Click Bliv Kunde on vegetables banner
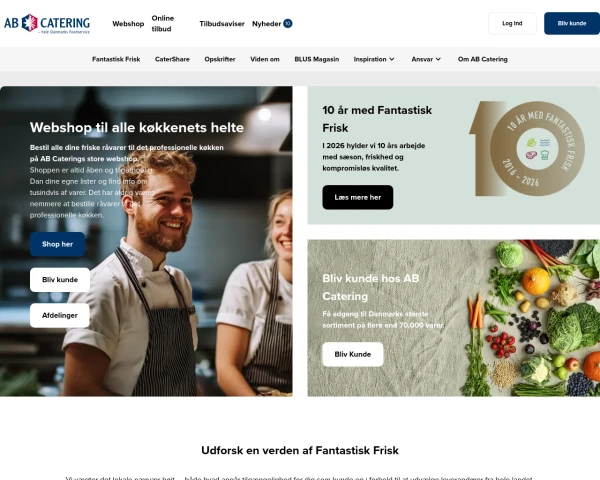 tap(353, 354)
